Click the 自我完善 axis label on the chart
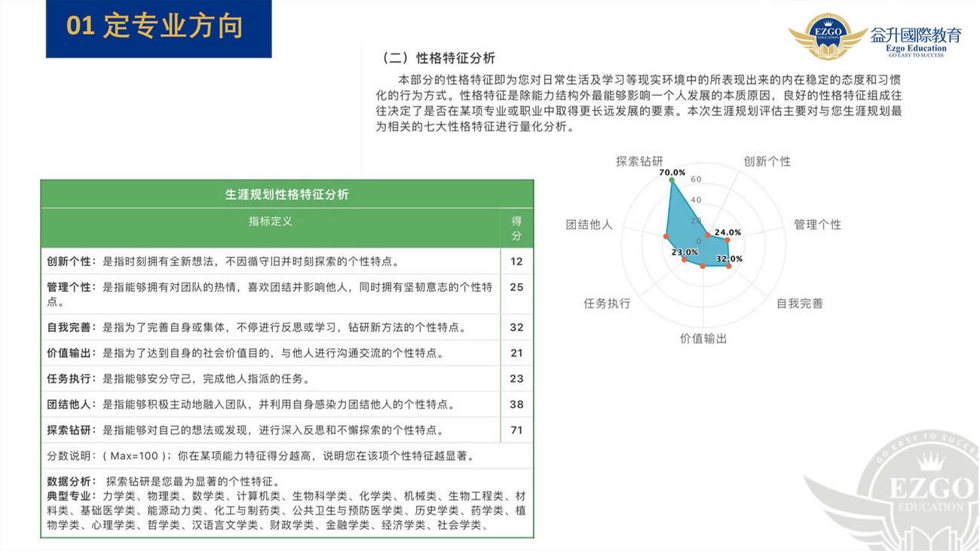 (x=799, y=303)
